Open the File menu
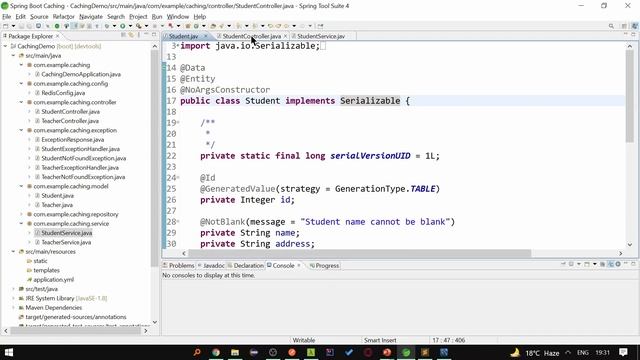 (x=7, y=17)
